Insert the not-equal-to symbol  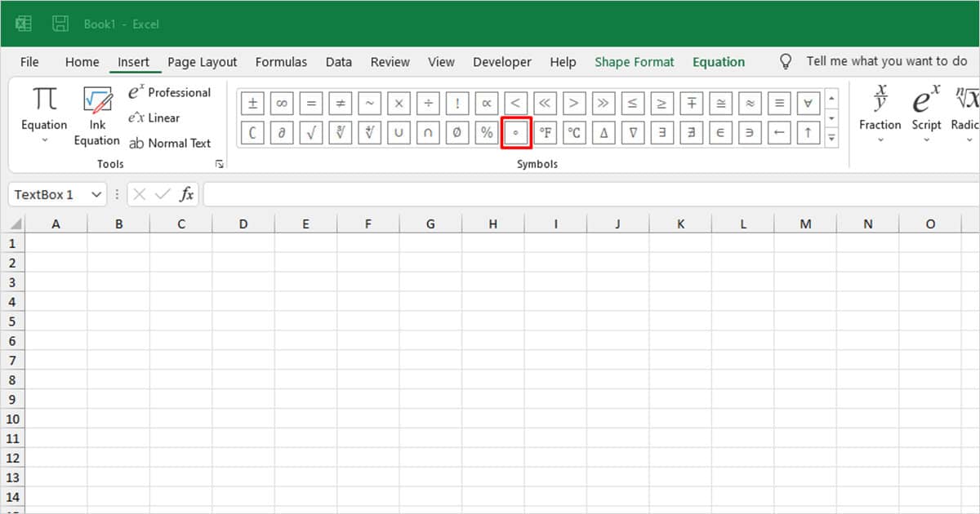341,103
